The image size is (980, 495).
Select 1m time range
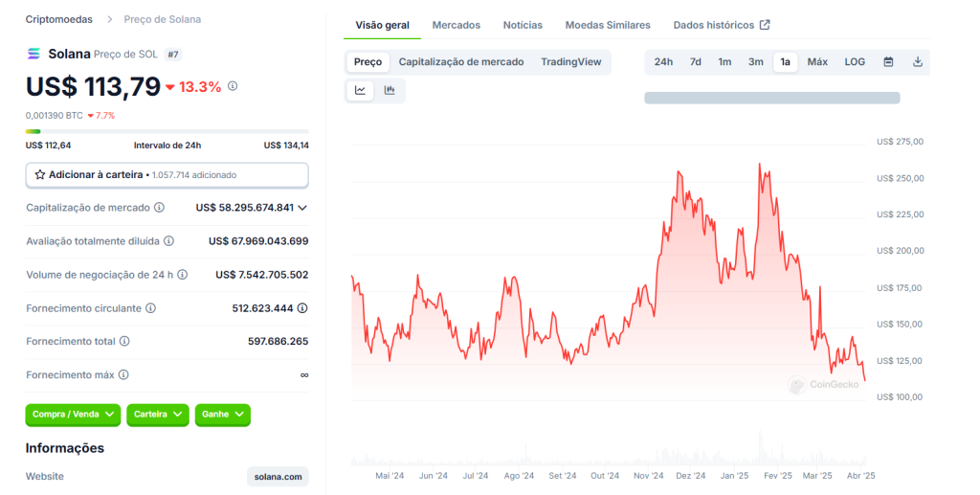tap(724, 62)
